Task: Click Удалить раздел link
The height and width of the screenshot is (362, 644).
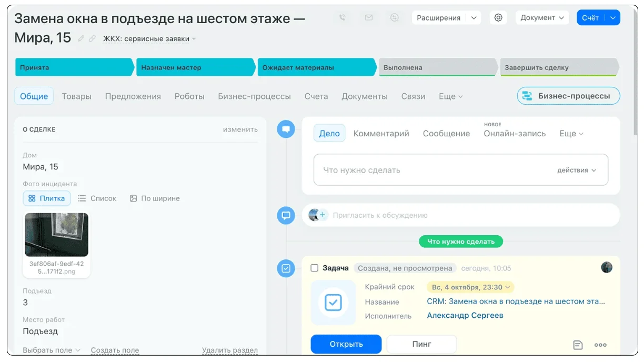Action: click(230, 350)
